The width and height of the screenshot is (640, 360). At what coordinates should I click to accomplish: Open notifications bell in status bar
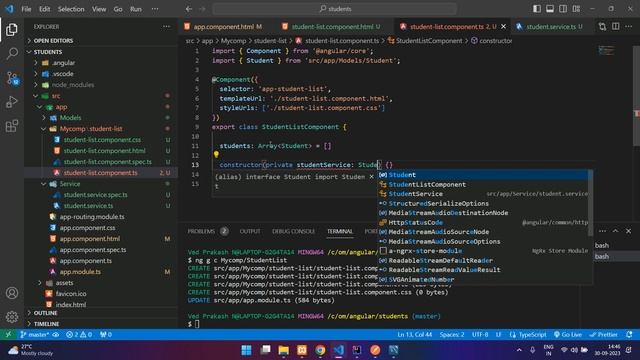[629, 335]
